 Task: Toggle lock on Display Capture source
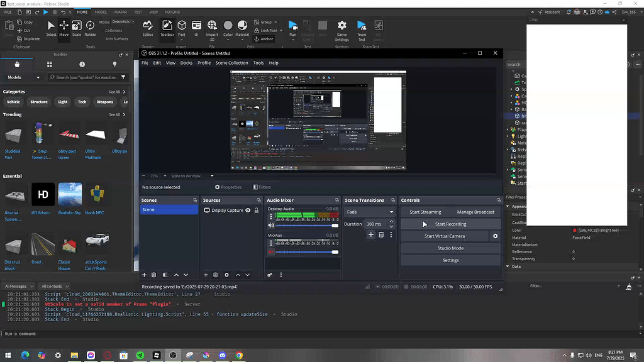256,211
